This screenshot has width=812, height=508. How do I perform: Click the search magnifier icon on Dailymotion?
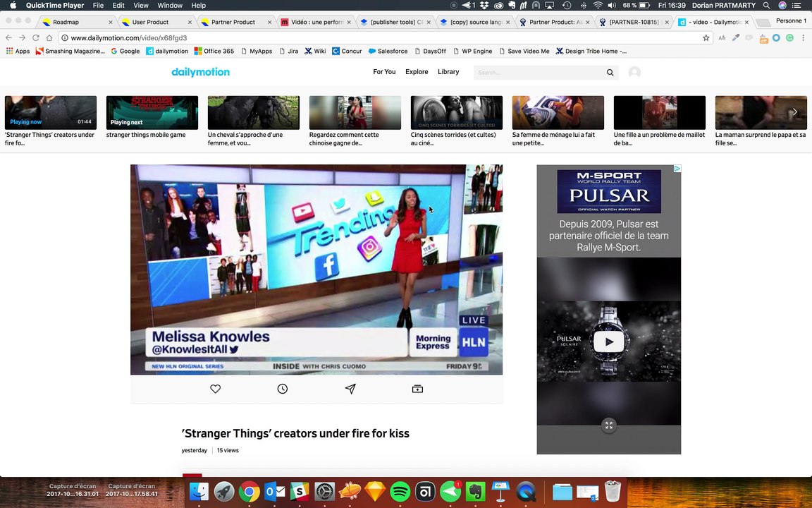(610, 73)
